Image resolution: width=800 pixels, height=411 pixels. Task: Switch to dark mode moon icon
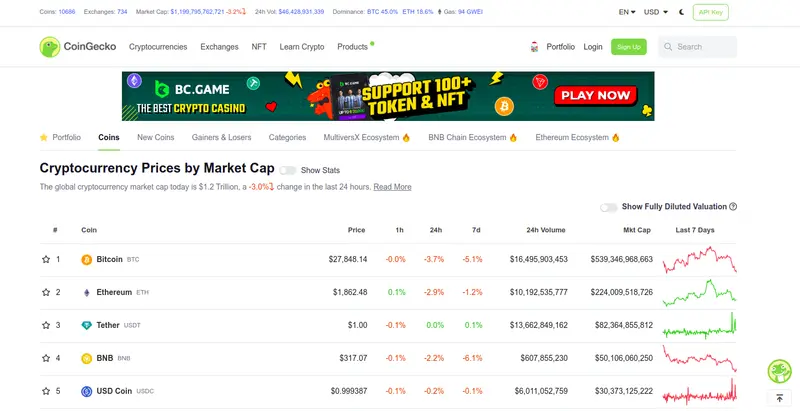coord(682,12)
